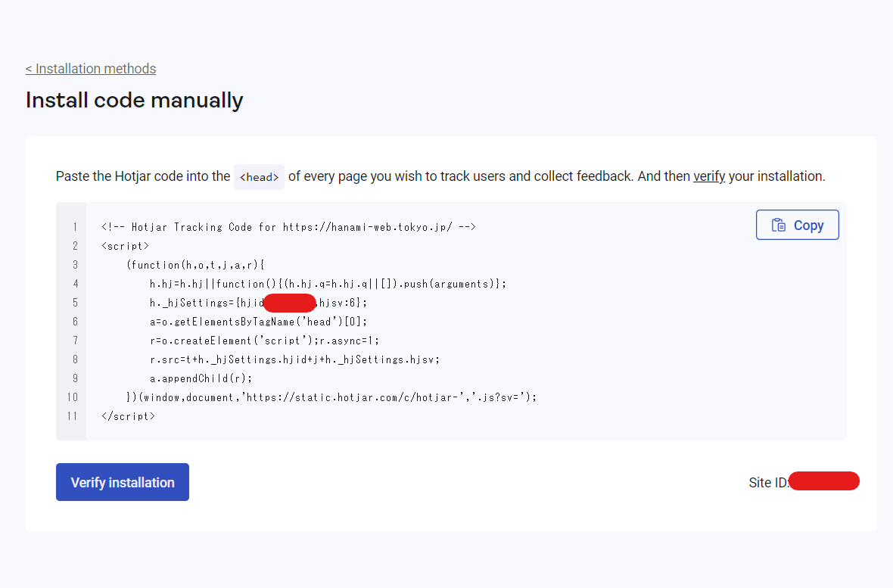The width and height of the screenshot is (893, 588).
Task: Click the Copy button for the tracking code
Action: (x=797, y=224)
